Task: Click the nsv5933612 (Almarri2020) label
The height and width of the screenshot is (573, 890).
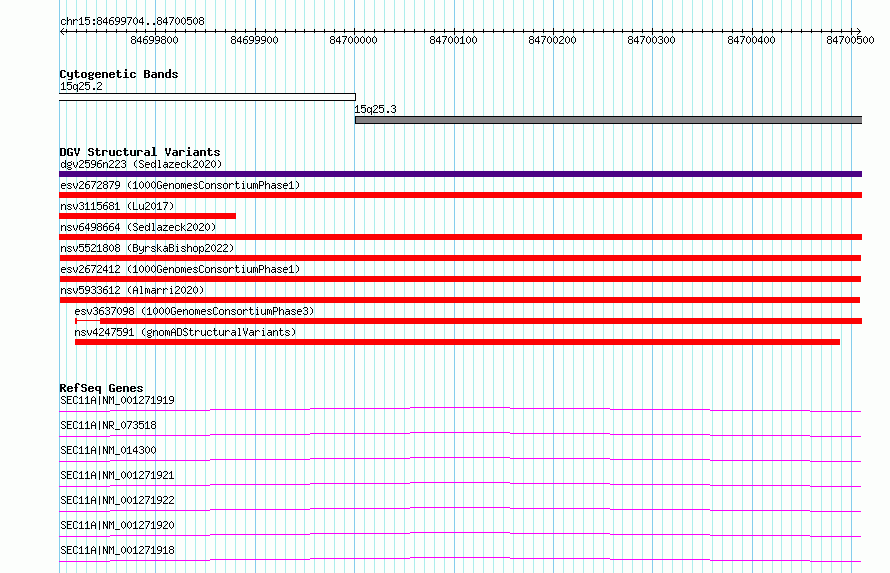Action: click(x=132, y=290)
